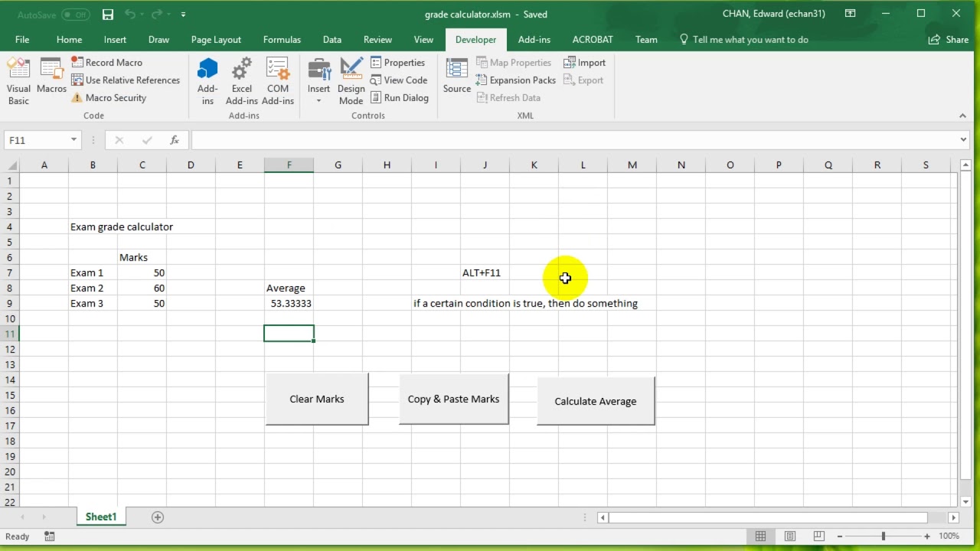Click the 100% zoom level
The image size is (980, 551).
point(949,536)
